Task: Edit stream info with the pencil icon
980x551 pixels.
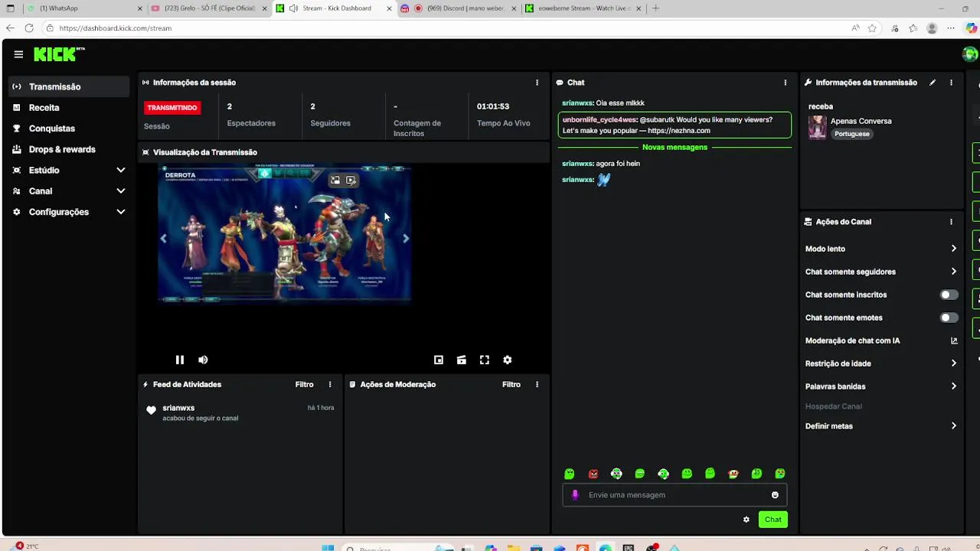Action: [x=933, y=83]
